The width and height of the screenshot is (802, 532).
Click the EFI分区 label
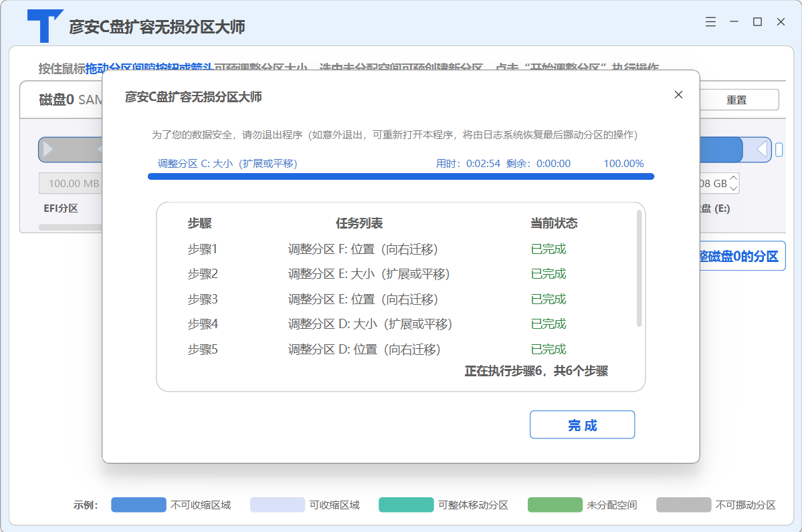(61, 209)
